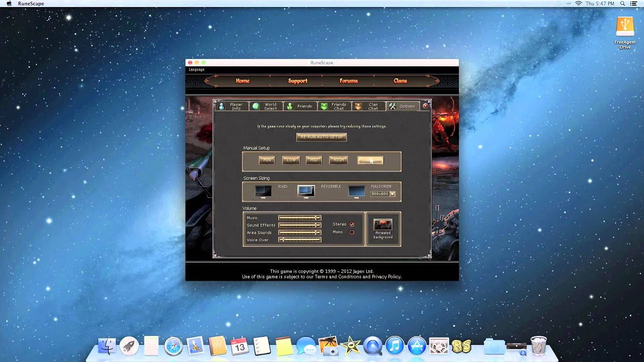This screenshot has width=644, height=362.
Task: Open Messages speech bubble in the dock
Action: coord(306,346)
